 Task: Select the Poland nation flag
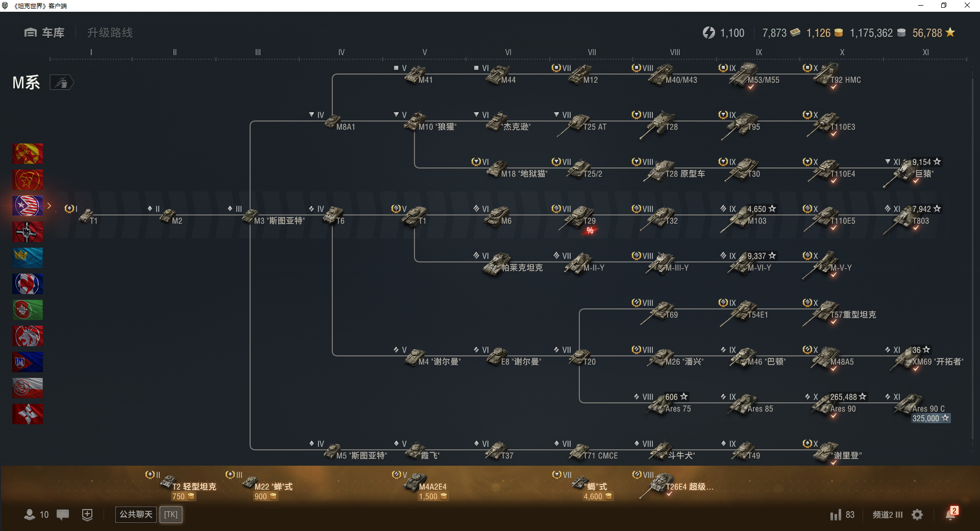[28, 388]
